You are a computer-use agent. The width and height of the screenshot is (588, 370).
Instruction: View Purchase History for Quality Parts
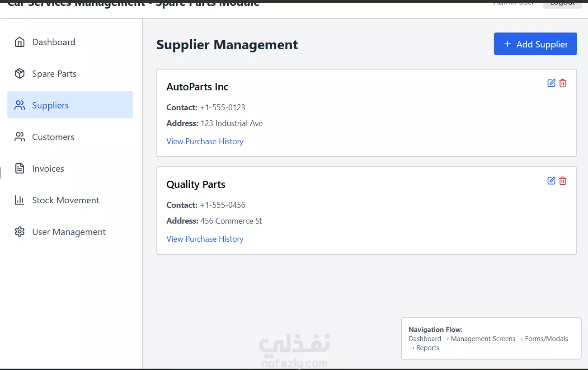tap(205, 239)
